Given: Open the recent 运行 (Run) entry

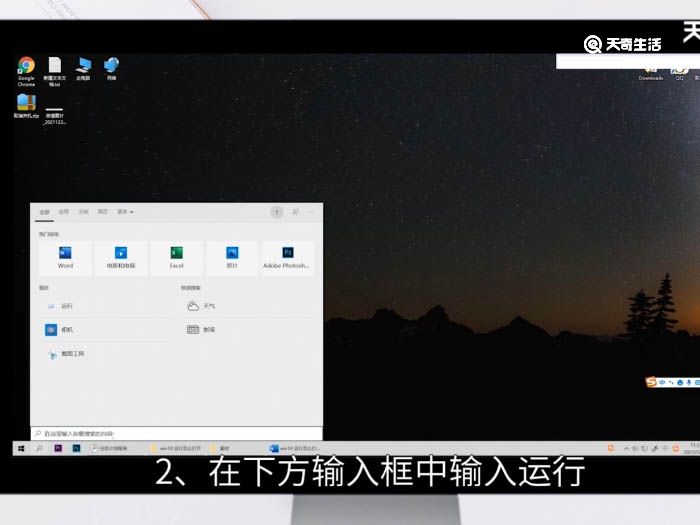Looking at the screenshot, I should (105, 306).
